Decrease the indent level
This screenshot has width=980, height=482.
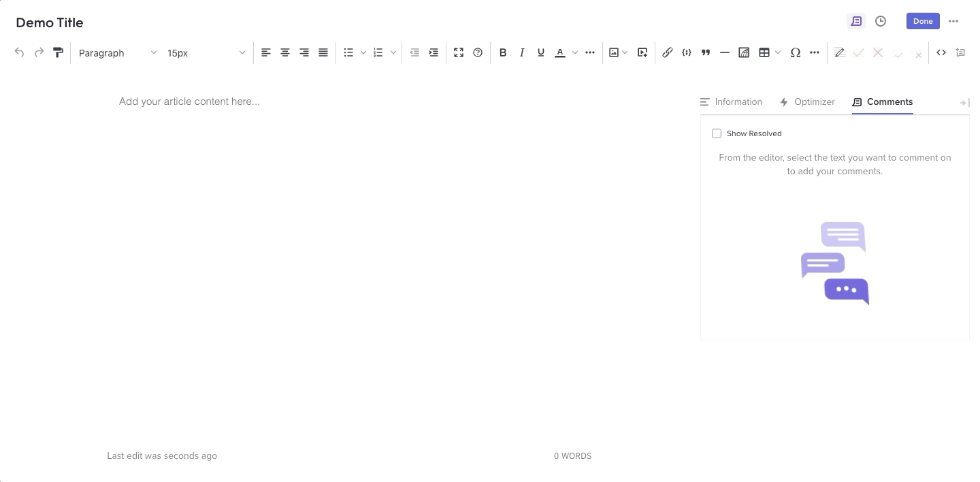pyautogui.click(x=414, y=52)
